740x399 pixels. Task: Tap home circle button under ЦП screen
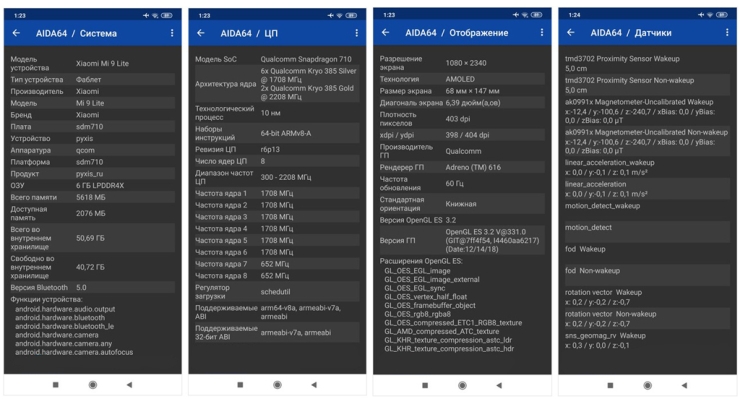(x=278, y=385)
